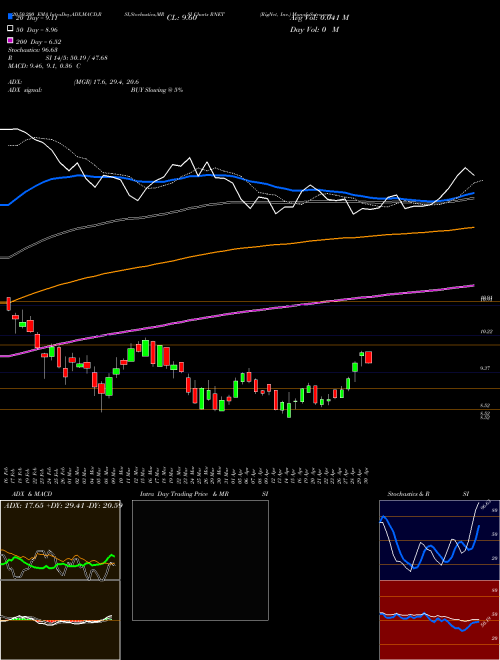Click the blue 20 Day legend swatch
Screen dimensions: 500x660
tap(10, 17)
